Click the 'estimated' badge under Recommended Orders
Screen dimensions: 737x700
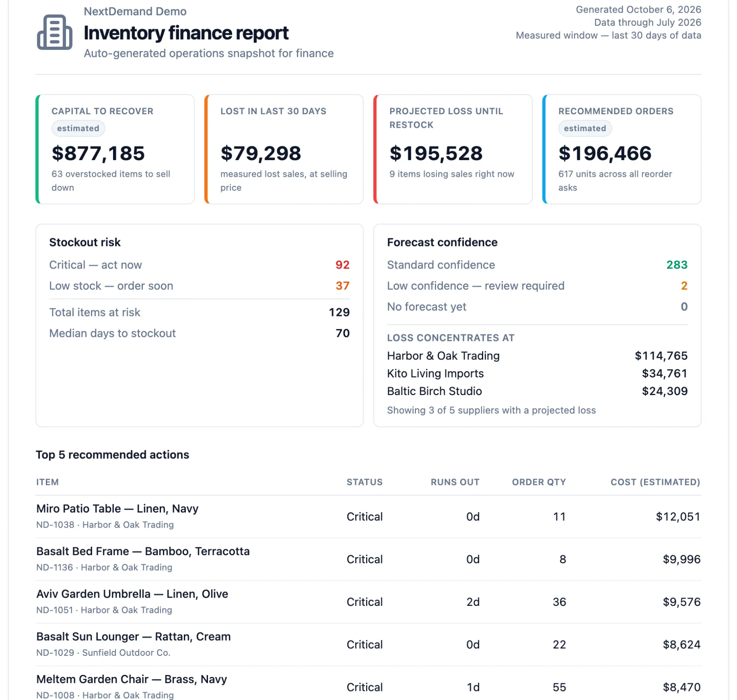[585, 129]
